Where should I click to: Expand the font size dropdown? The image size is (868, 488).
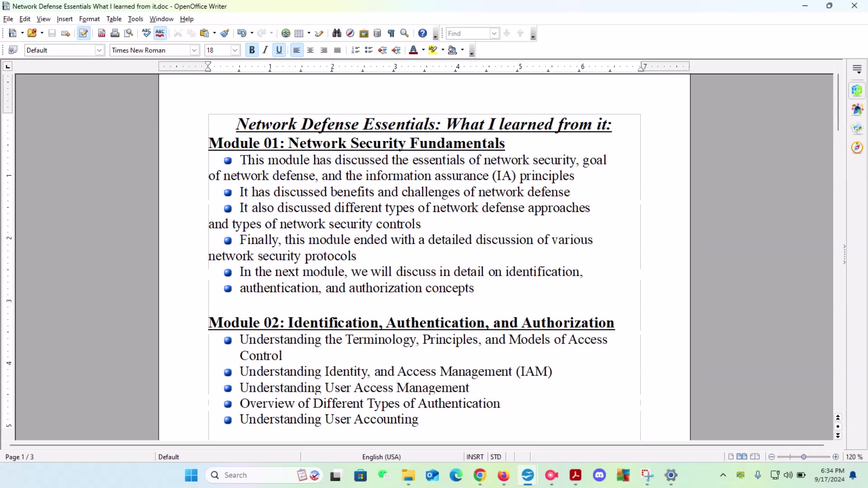coord(236,50)
